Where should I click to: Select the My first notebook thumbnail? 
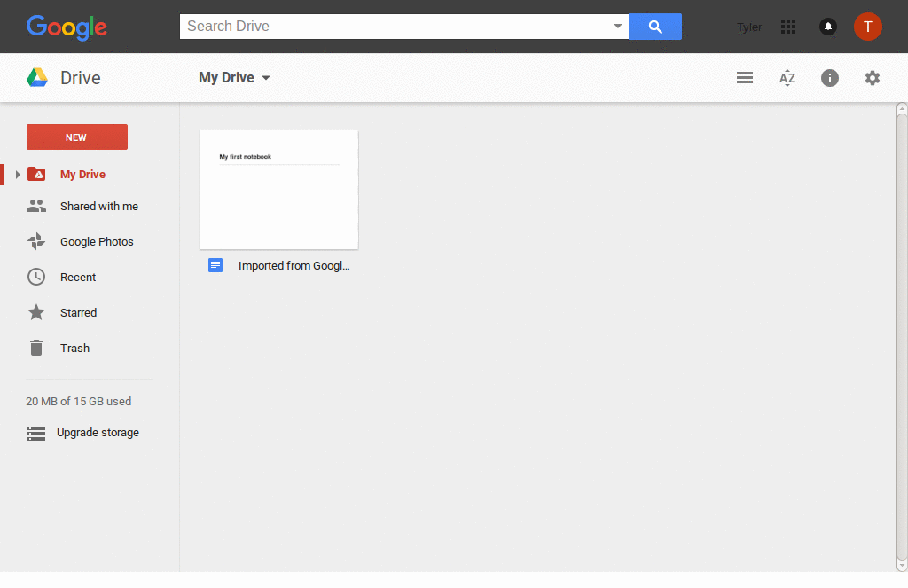(278, 190)
